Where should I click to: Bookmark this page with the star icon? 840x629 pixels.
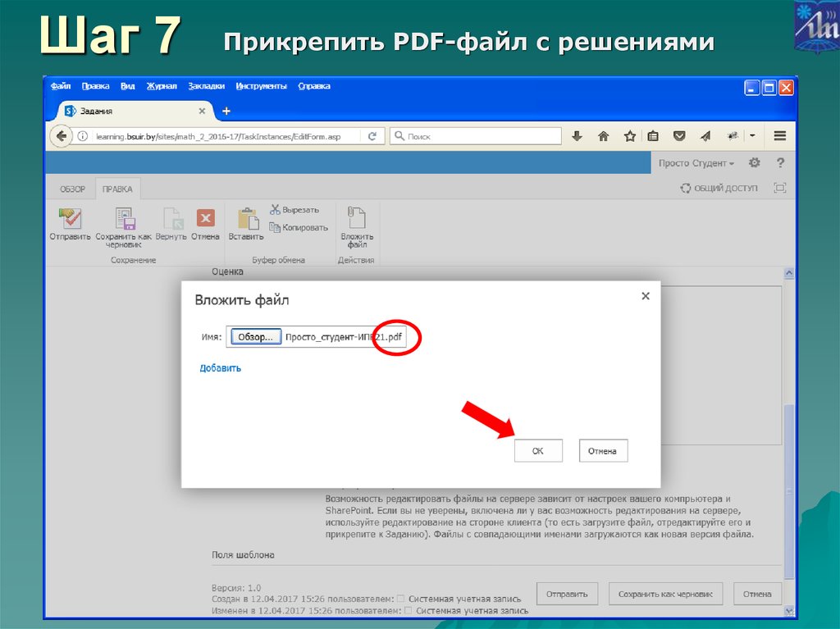tap(629, 136)
